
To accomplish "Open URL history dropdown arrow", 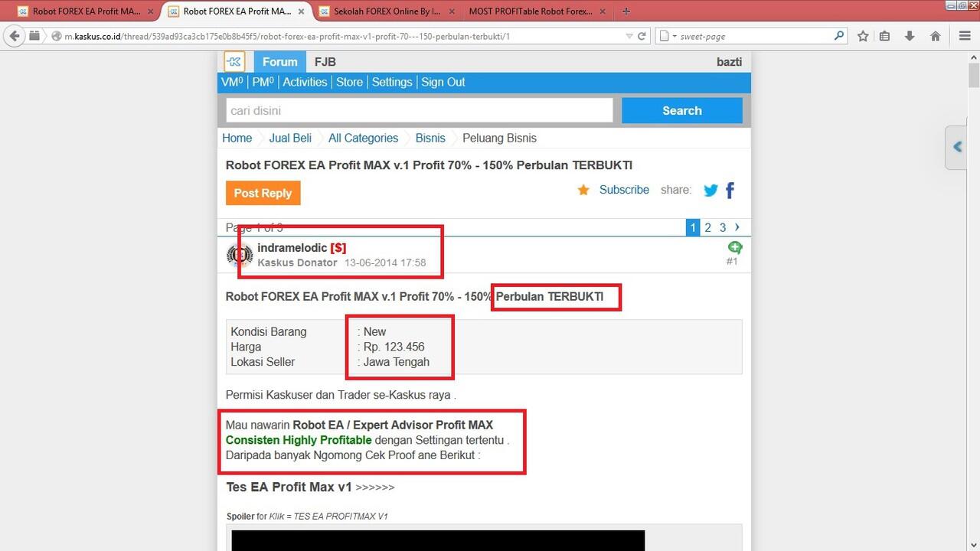I will [x=629, y=36].
